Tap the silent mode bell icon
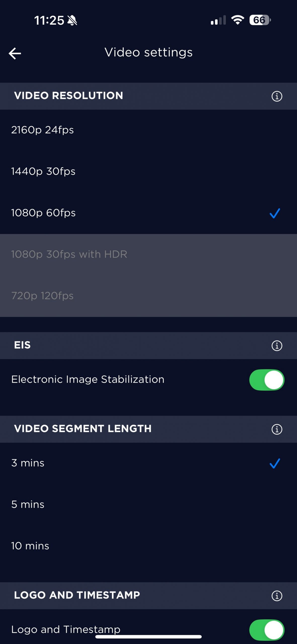297x644 pixels. 72,20
